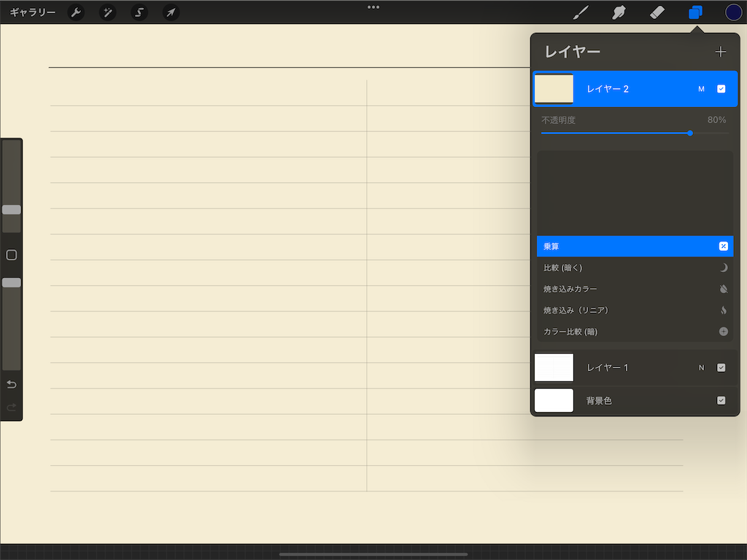Screen dimensions: 747x560
Task: Click the 背景色 label
Action: tap(599, 400)
